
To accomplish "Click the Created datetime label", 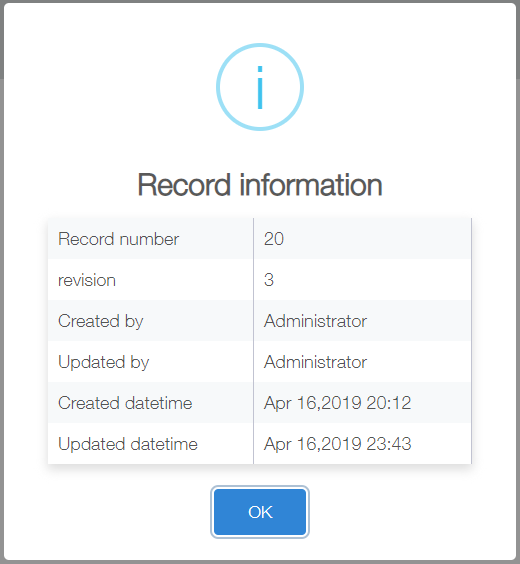I will (x=125, y=403).
